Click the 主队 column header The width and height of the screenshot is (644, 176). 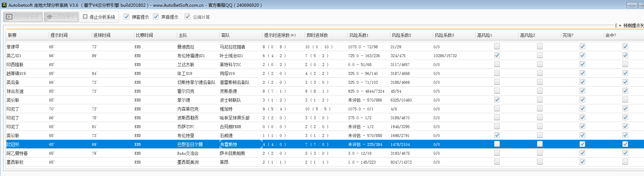183,35
